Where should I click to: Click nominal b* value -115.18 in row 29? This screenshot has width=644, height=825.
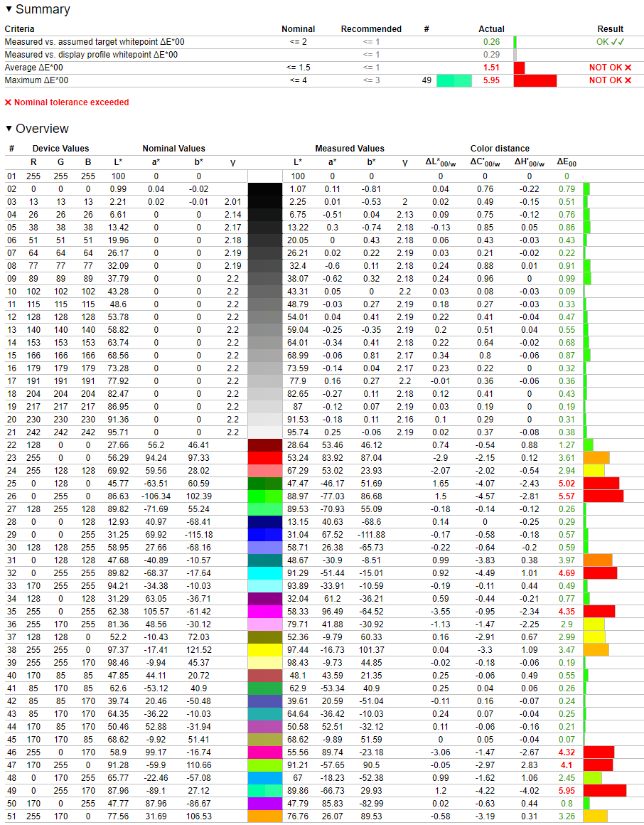pyautogui.click(x=198, y=535)
